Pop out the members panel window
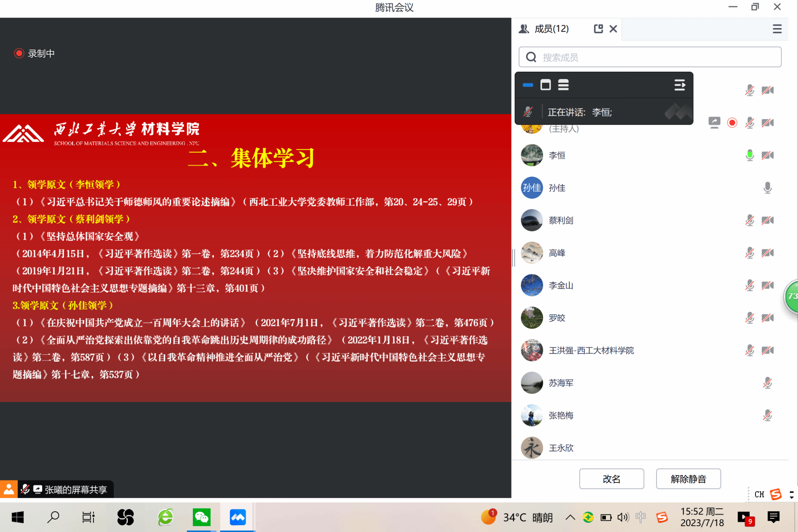798x532 pixels. (x=598, y=29)
